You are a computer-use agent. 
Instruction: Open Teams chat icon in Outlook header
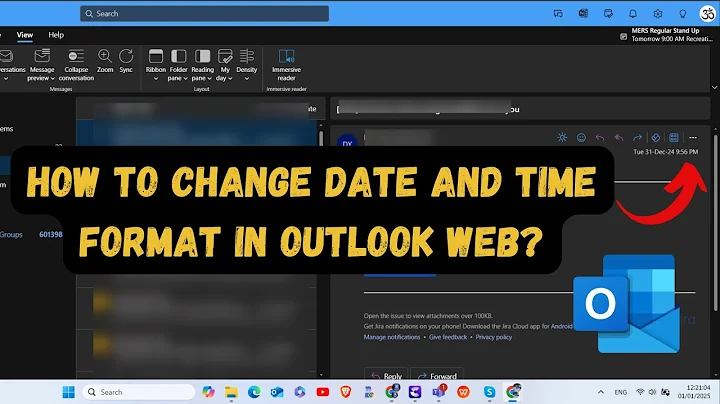(558, 14)
